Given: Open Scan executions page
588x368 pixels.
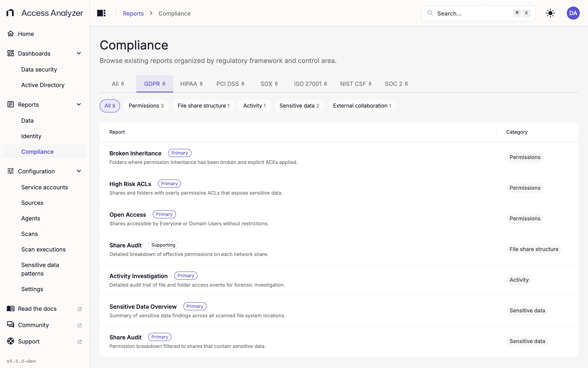Looking at the screenshot, I should 45,249.
